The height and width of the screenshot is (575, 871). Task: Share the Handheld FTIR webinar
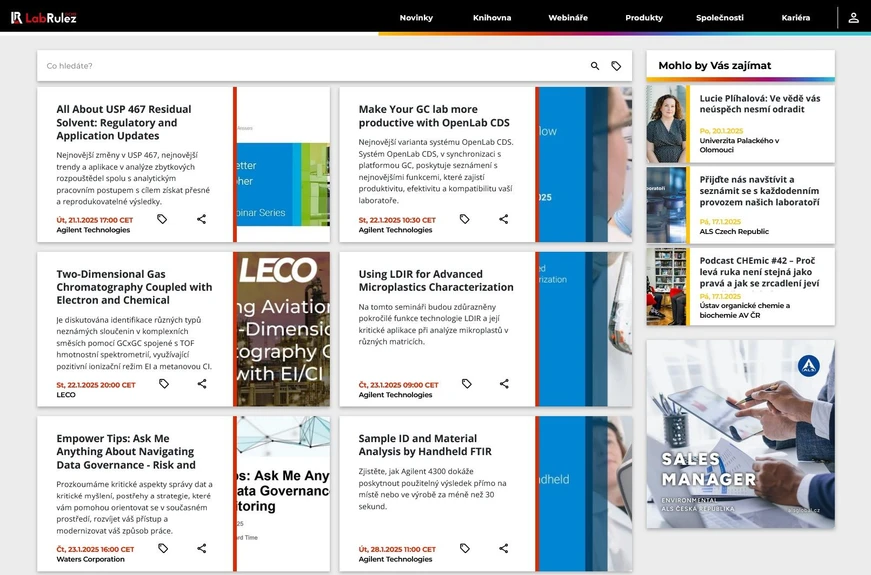point(504,548)
